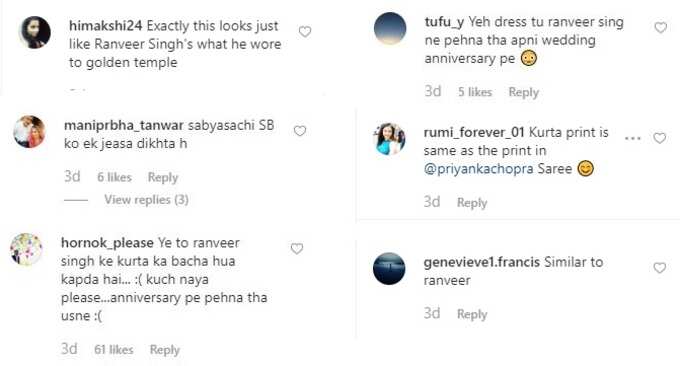
Task: Open three-dot options on rumi_forever_01's comment
Action: [633, 138]
